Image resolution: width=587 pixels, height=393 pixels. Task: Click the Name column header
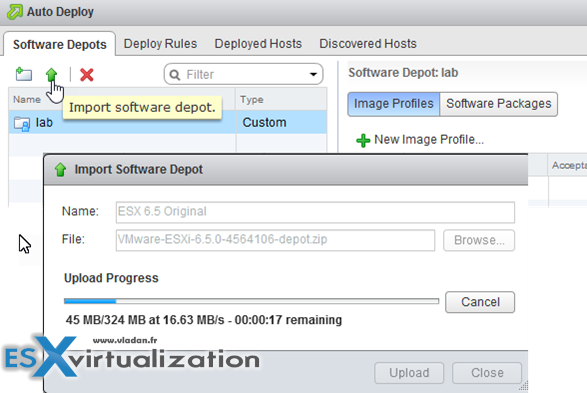(x=27, y=100)
